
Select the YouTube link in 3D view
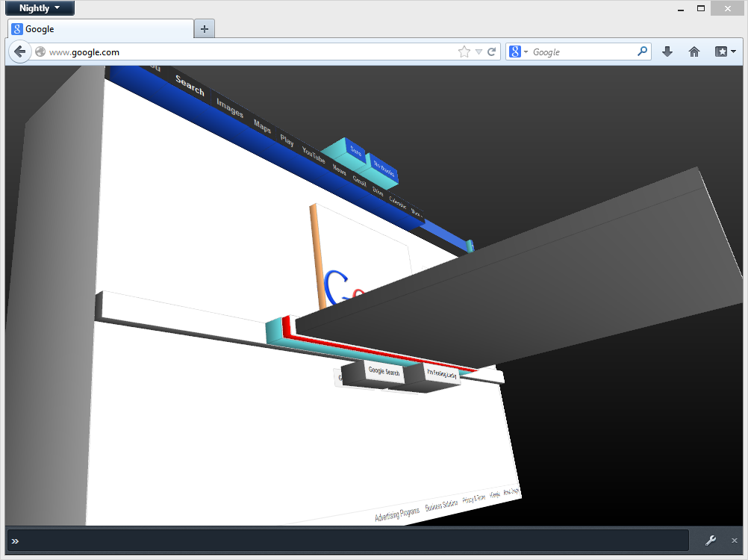[314, 155]
